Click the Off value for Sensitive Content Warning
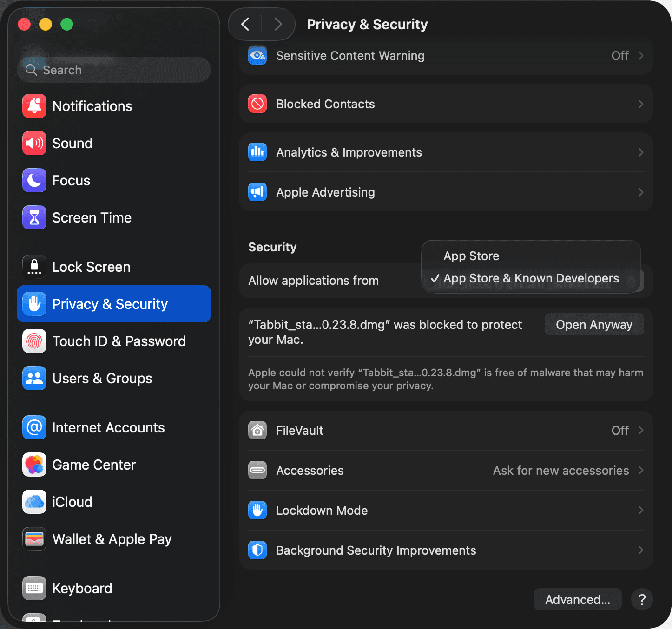This screenshot has height=629, width=672. pos(620,56)
